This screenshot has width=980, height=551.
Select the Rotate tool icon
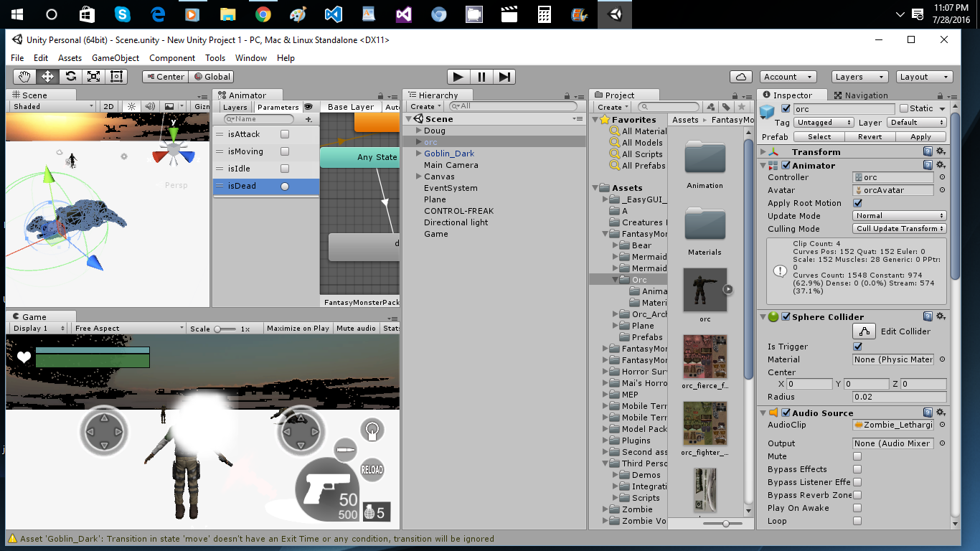(x=70, y=77)
